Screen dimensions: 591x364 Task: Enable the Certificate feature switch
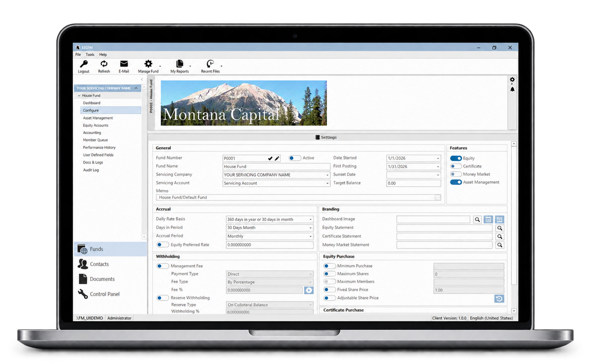pyautogui.click(x=456, y=166)
